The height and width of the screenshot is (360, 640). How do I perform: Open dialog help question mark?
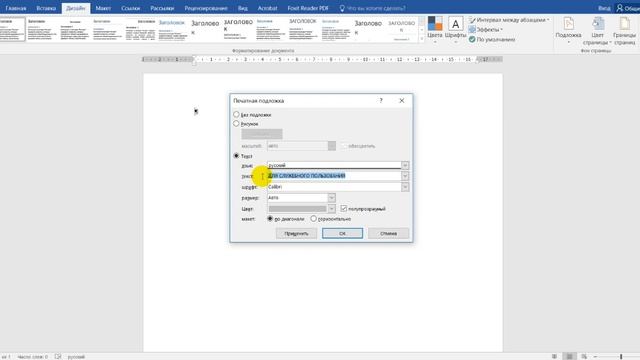pos(381,100)
